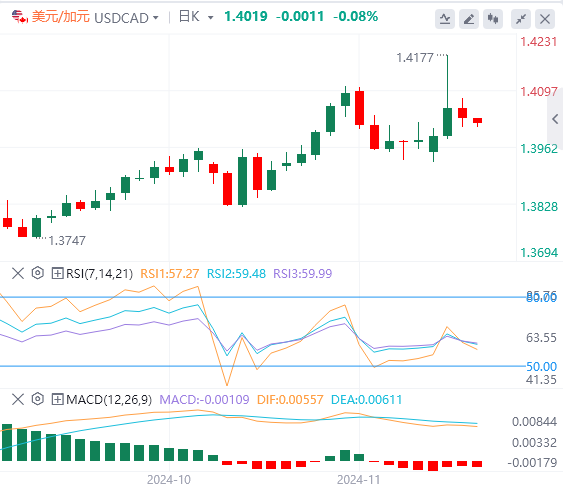Remove the RSI indicator panel

coord(18,273)
